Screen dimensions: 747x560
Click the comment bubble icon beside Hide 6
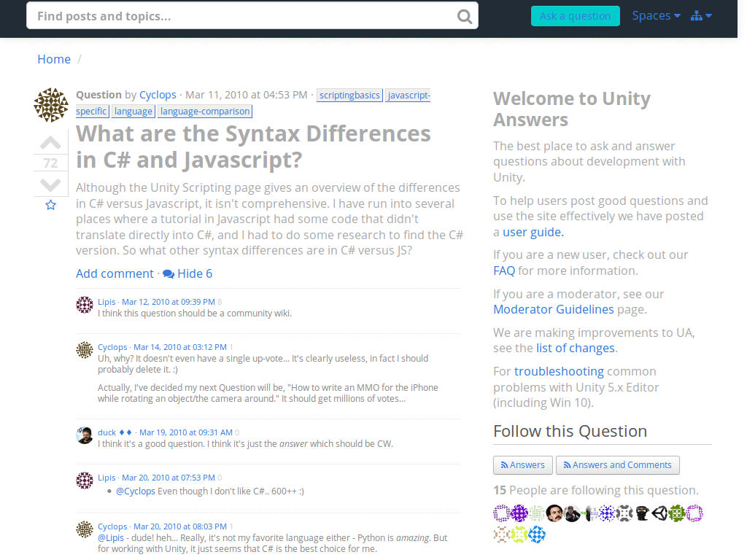167,273
